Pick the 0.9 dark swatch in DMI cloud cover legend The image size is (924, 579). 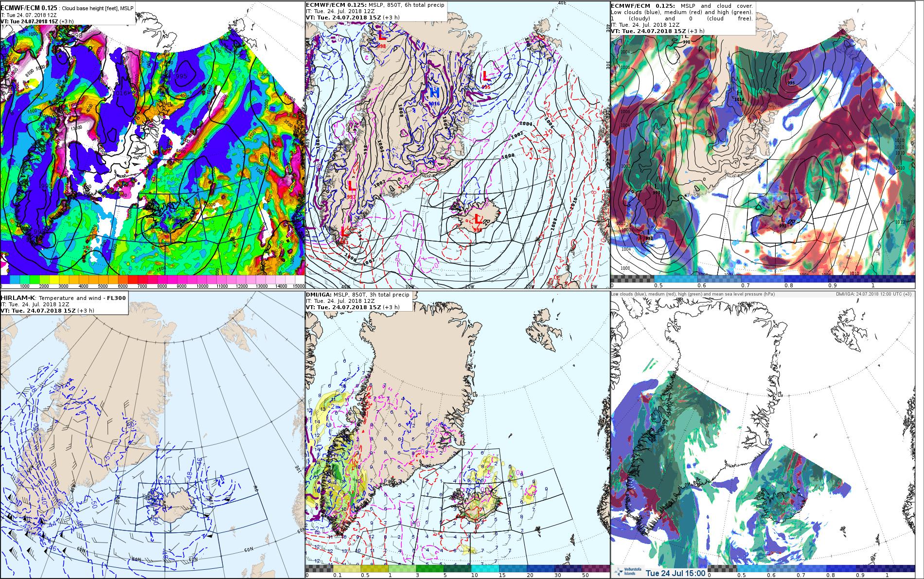click(871, 568)
